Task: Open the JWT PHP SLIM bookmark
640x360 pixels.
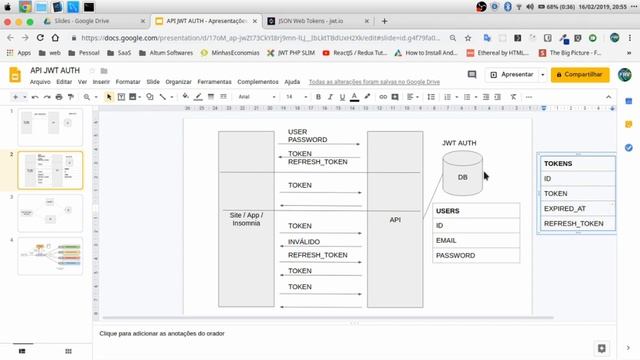Action: pos(291,53)
